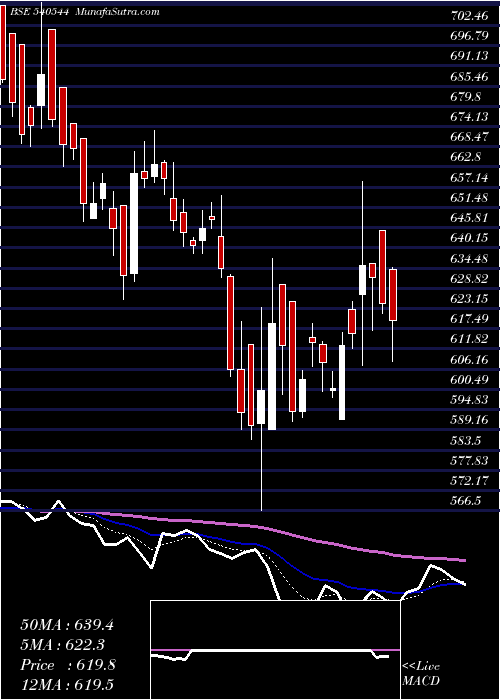This screenshot has width=500, height=700.
Task: Select the 651.48 price axis label
Action: pos(469,198)
